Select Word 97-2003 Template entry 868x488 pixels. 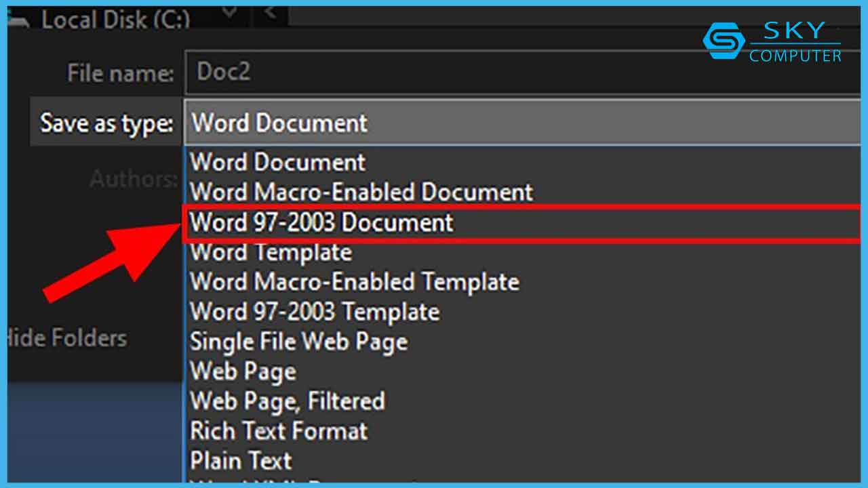(x=522, y=312)
